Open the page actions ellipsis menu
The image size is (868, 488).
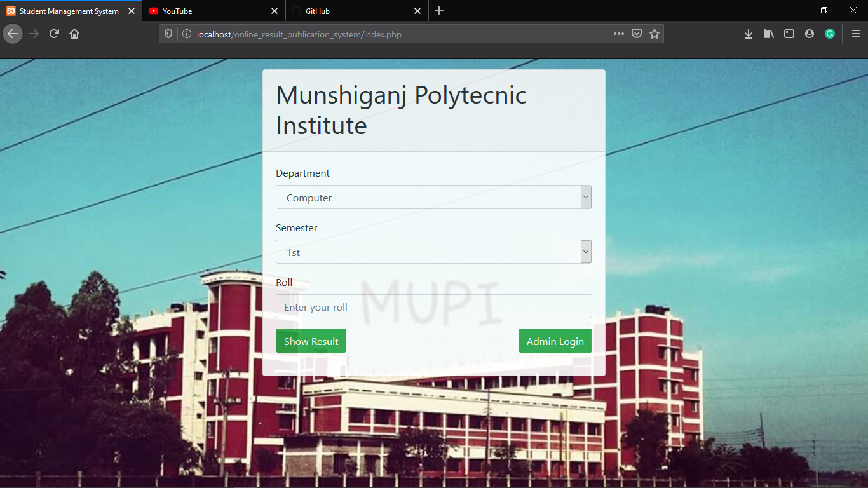[x=618, y=34]
